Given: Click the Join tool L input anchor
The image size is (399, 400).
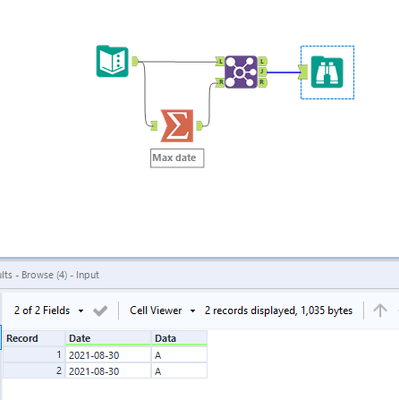Looking at the screenshot, I should click(220, 61).
